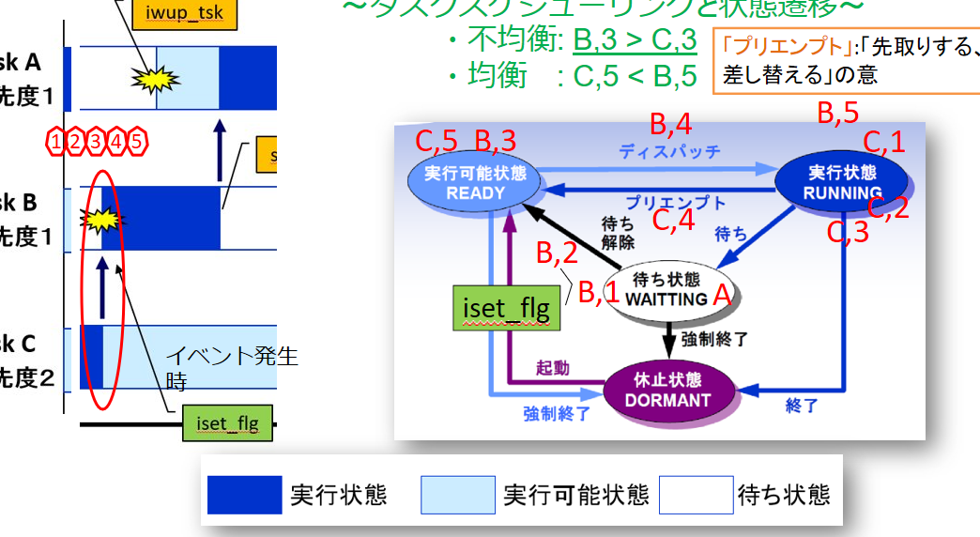Select the red hexagon marker numbered 1
Screen dimensions: 980x537
click(55, 142)
